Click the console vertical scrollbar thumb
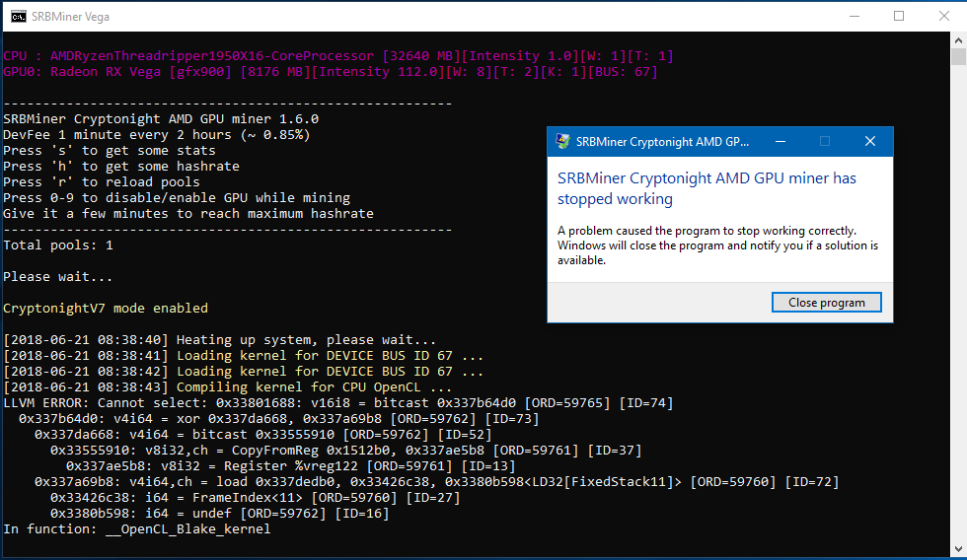This screenshot has width=967, height=560. pos(958,56)
